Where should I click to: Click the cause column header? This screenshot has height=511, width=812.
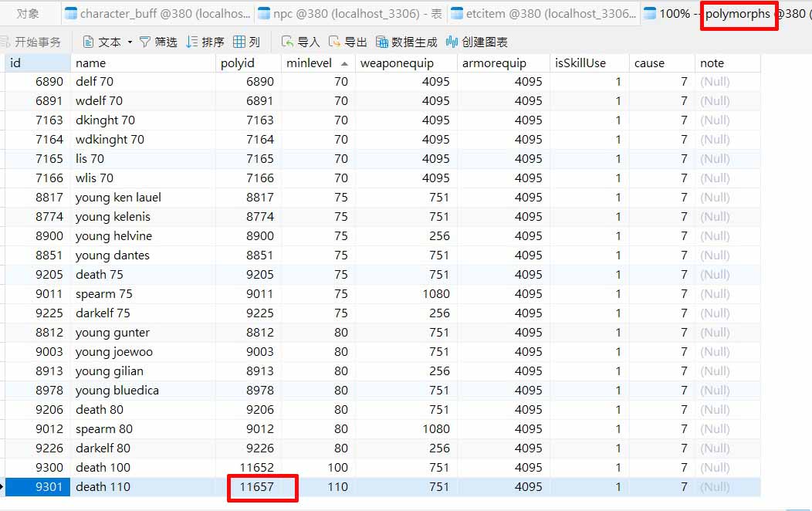tap(661, 63)
